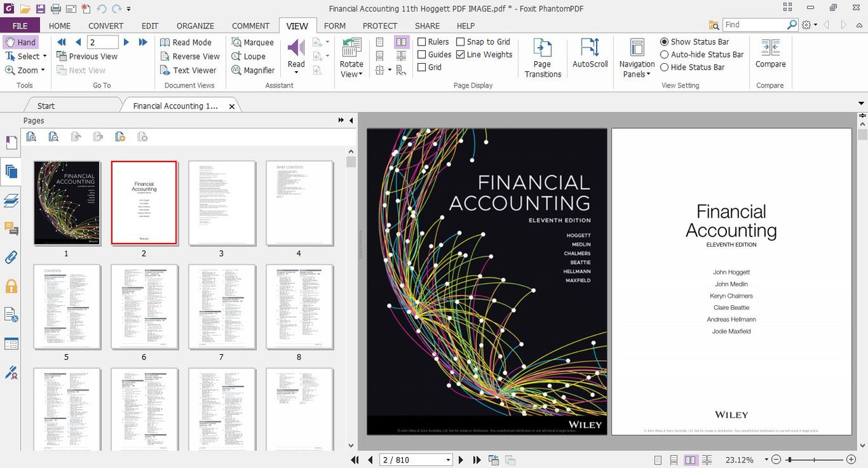The height and width of the screenshot is (468, 868).
Task: Switch to the COMMENT ribbon tab
Action: tap(251, 26)
